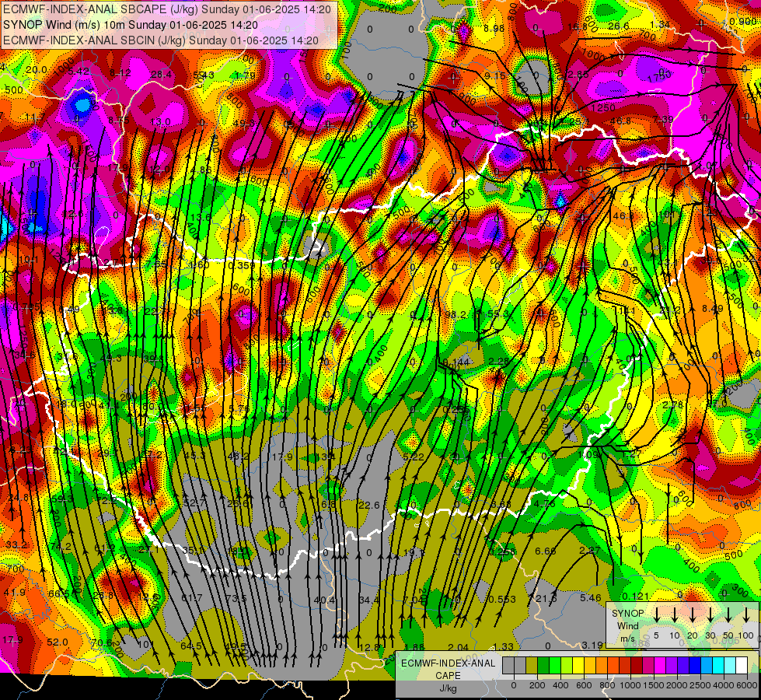Click the 8.49 station value on map
The image size is (761, 700).
pyautogui.click(x=713, y=309)
